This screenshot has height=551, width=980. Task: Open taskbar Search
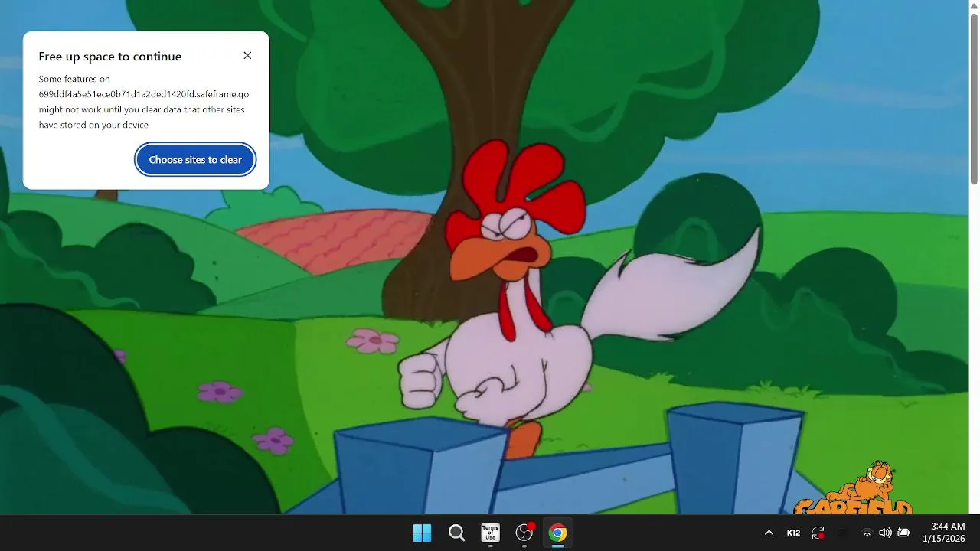click(x=456, y=533)
